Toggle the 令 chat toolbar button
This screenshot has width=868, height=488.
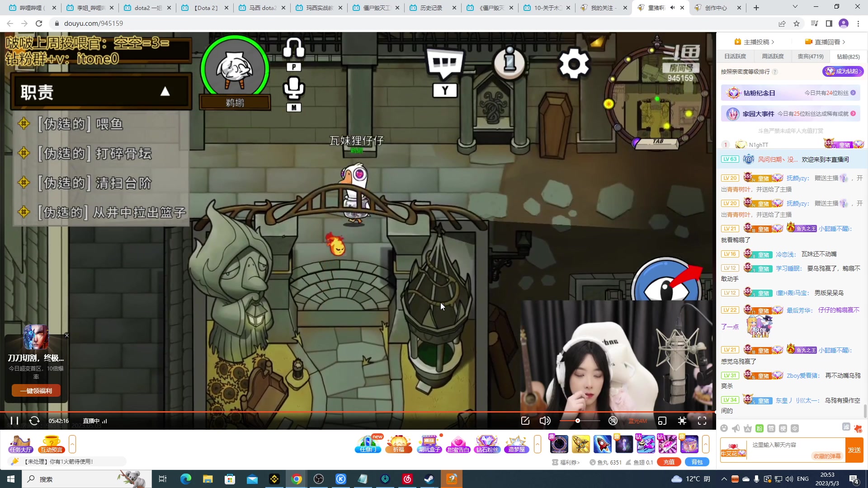click(x=795, y=428)
